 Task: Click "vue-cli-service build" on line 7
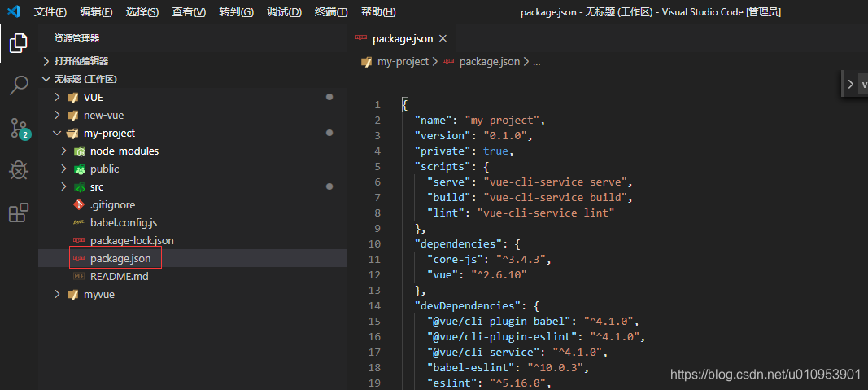coord(555,197)
